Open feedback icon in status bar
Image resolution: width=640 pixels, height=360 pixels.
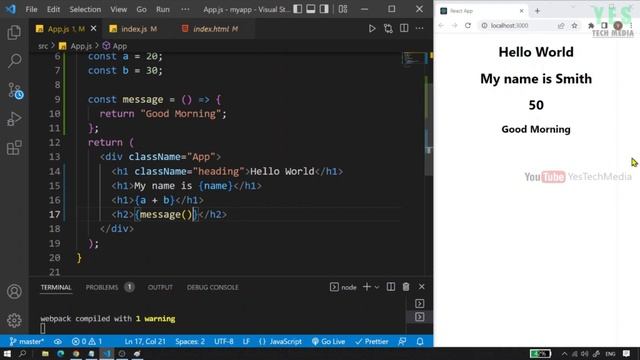402,341
